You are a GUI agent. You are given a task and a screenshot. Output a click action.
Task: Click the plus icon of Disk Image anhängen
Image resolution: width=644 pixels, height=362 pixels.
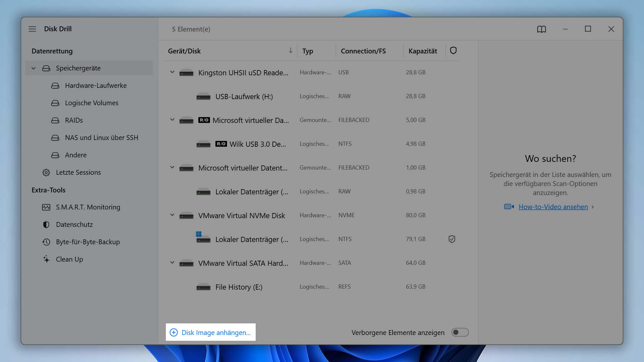[x=174, y=332]
